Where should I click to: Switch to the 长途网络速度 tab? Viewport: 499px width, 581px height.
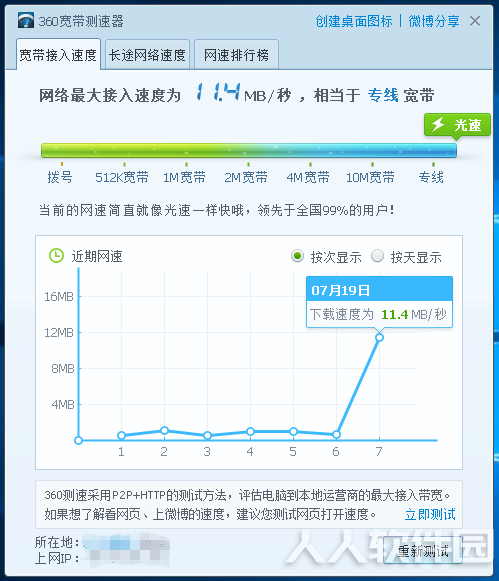(x=147, y=55)
